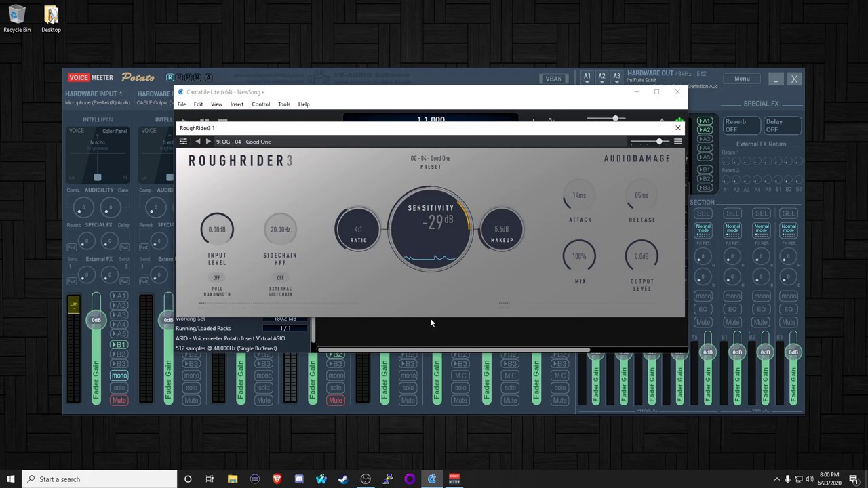Go to previous RoughRider preset

[x=197, y=142]
